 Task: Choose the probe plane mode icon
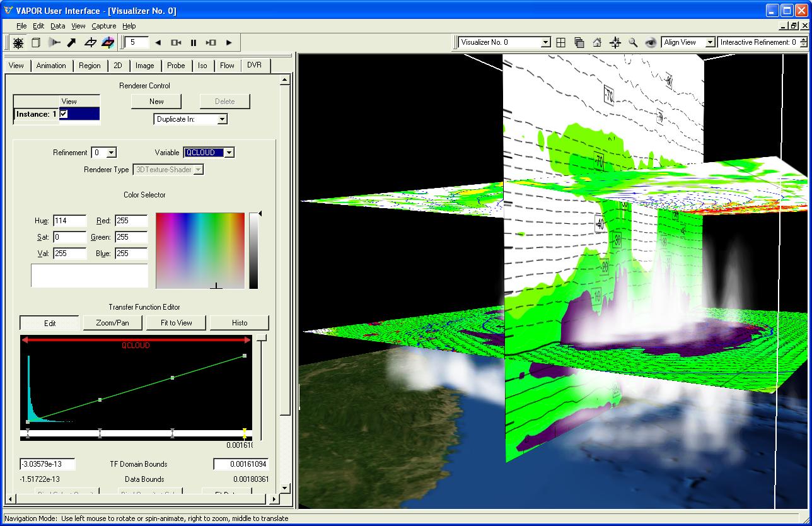point(90,43)
